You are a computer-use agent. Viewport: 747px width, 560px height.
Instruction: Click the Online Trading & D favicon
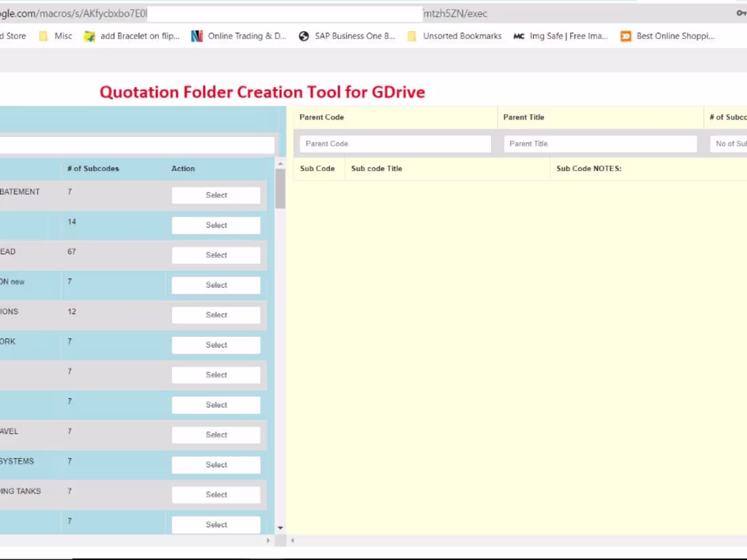197,36
